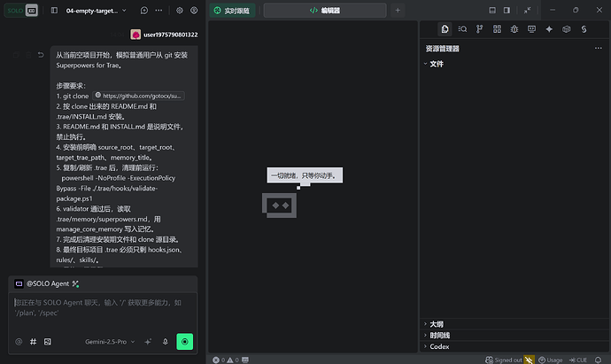The width and height of the screenshot is (611, 364).
Task: Toggle CUE in the status bar
Action: tap(578, 360)
